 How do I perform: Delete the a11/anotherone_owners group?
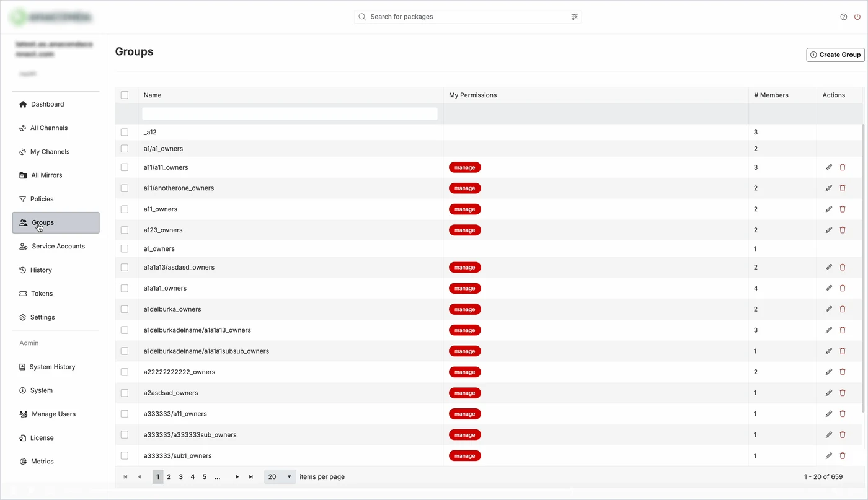(x=843, y=188)
